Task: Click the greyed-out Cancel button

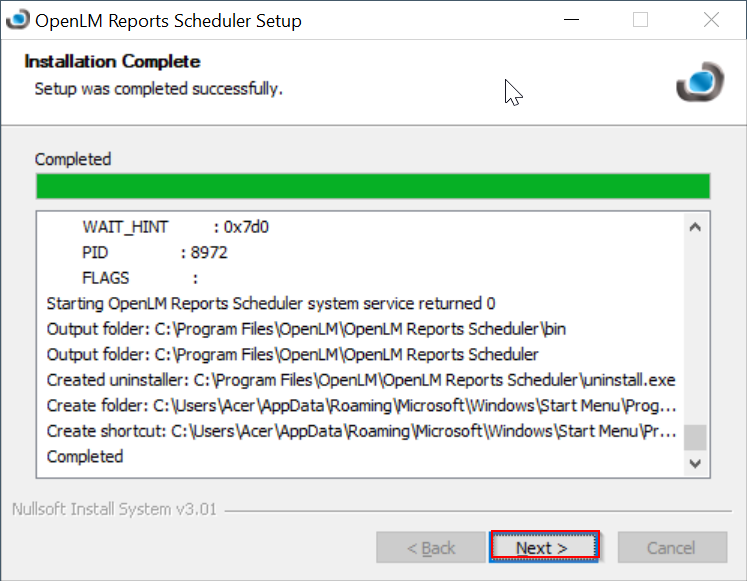Action: tap(671, 547)
